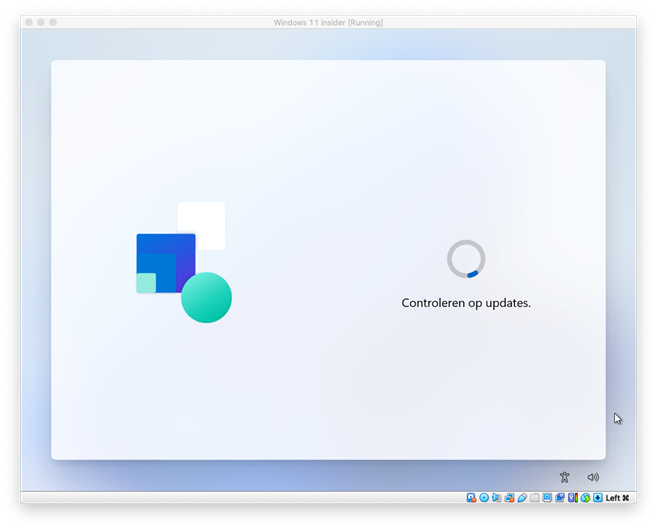Toggle the mouse integration status icon
This screenshot has height=529, width=657.
click(585, 498)
